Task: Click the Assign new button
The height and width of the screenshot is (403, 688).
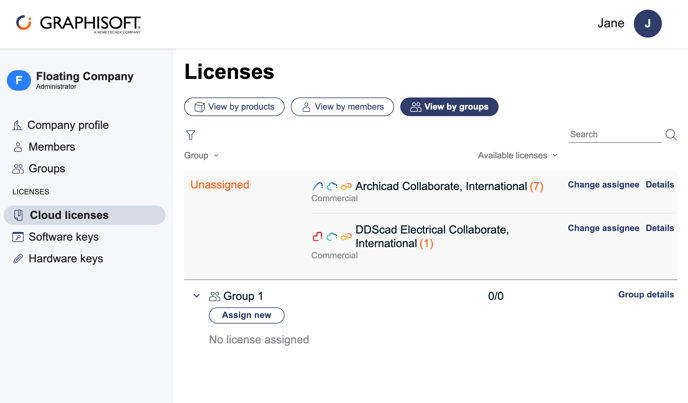Action: [247, 315]
